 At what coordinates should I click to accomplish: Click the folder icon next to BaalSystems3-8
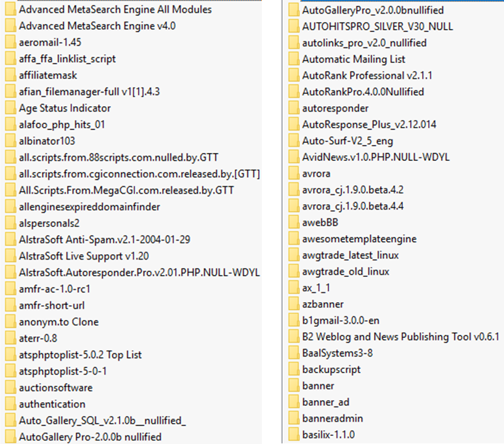tap(293, 353)
